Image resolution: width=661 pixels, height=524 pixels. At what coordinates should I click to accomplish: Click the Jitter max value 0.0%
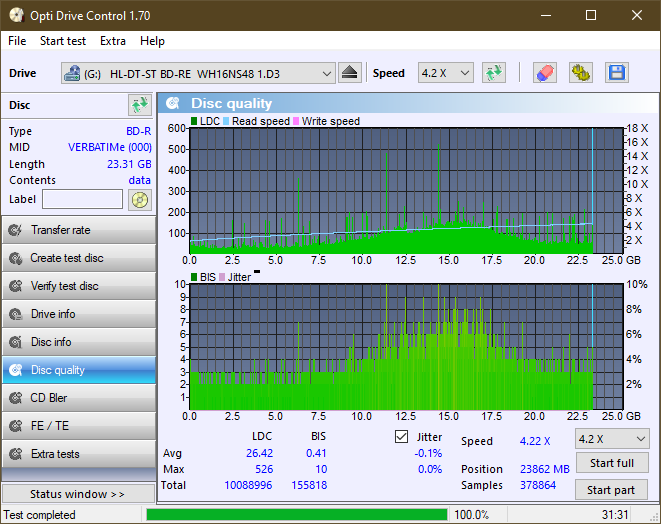tap(430, 469)
